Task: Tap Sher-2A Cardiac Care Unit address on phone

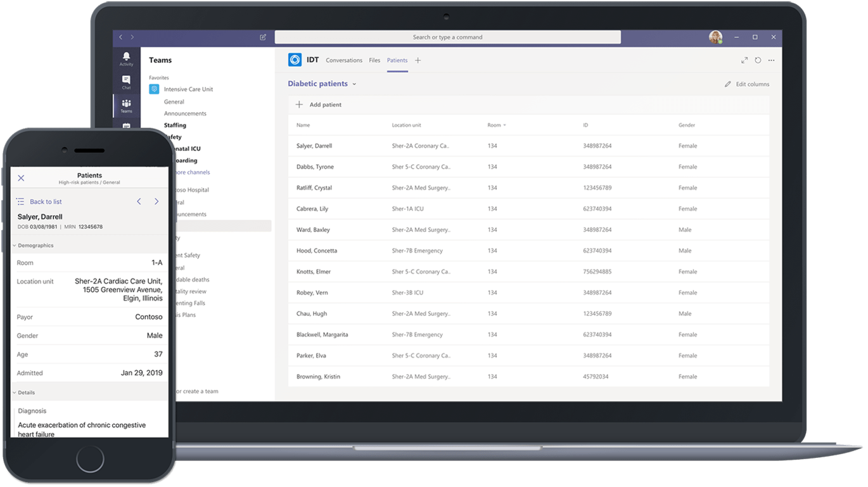Action: [x=118, y=290]
